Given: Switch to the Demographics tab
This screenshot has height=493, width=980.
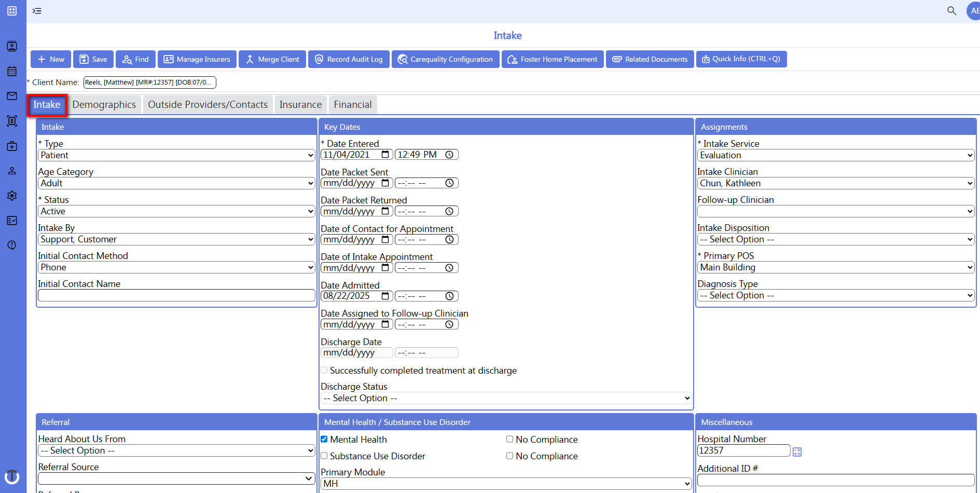Looking at the screenshot, I should [104, 104].
